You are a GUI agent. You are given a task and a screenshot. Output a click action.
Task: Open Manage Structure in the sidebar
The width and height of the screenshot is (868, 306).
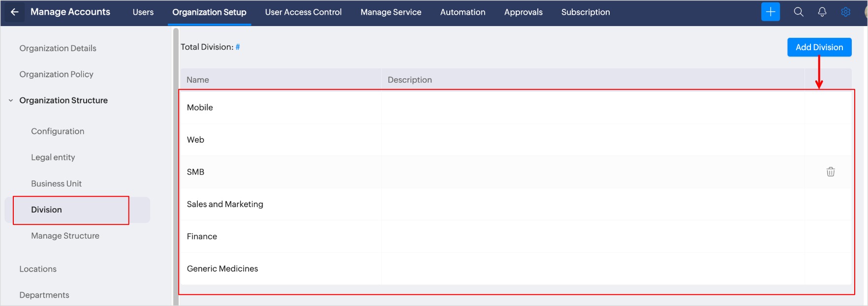65,236
